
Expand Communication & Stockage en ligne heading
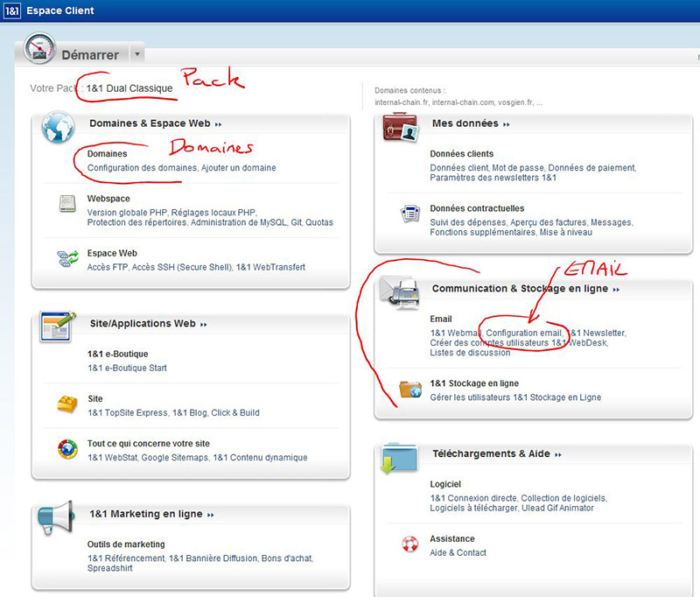tap(526, 289)
